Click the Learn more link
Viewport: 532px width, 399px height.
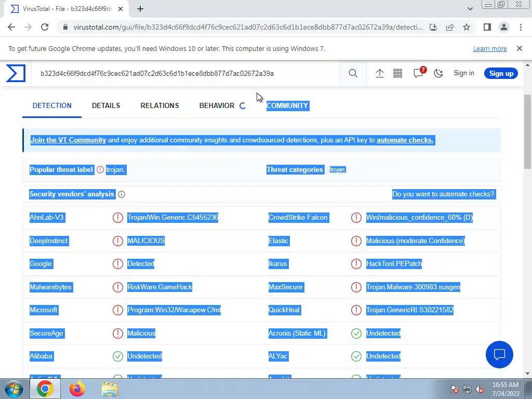(490, 48)
